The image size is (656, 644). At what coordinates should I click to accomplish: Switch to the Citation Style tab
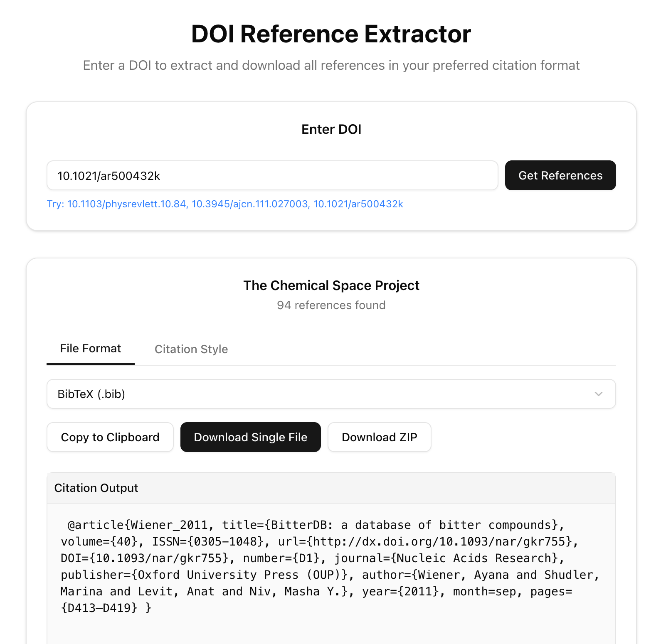click(x=191, y=349)
